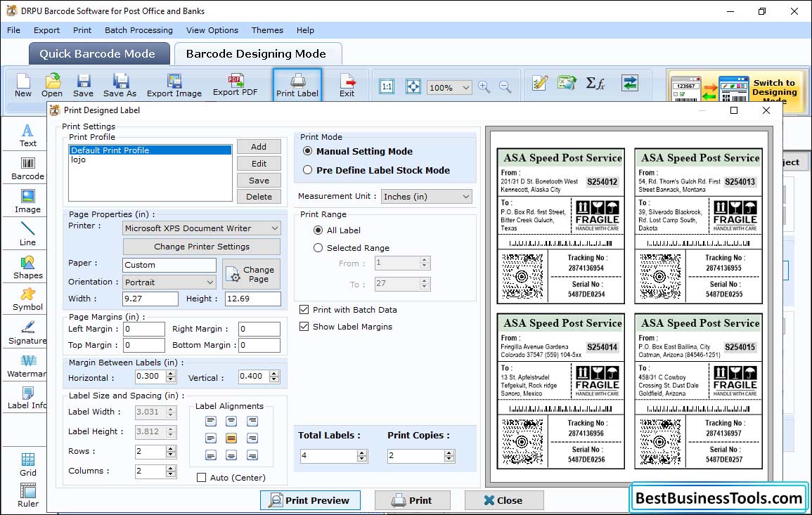Click the Change Page button
The width and height of the screenshot is (812, 515).
point(252,274)
